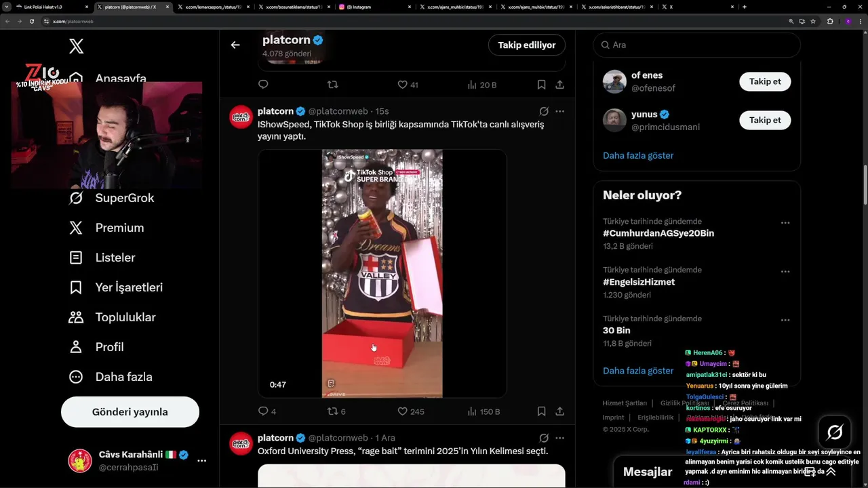Open a new browser tab
The image size is (868, 488).
[x=745, y=7]
